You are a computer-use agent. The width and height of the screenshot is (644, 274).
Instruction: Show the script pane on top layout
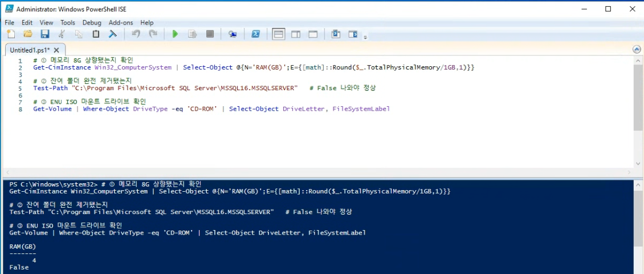pos(279,34)
